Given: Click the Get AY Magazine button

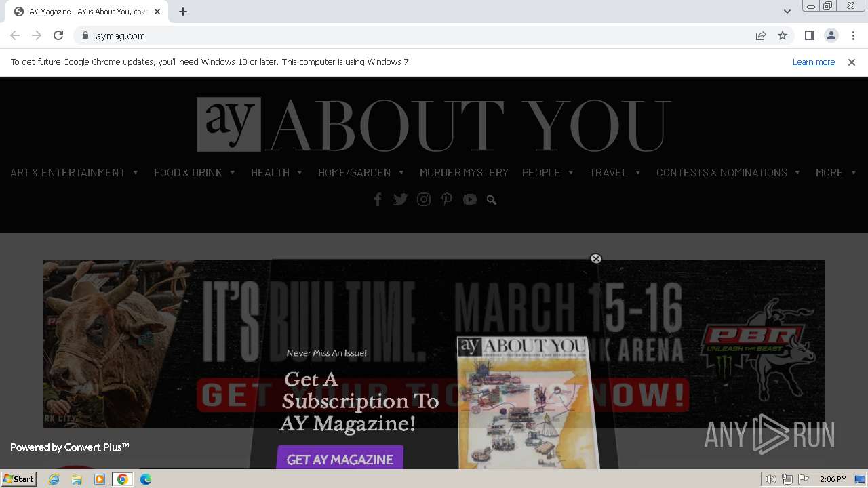Looking at the screenshot, I should click(340, 457).
